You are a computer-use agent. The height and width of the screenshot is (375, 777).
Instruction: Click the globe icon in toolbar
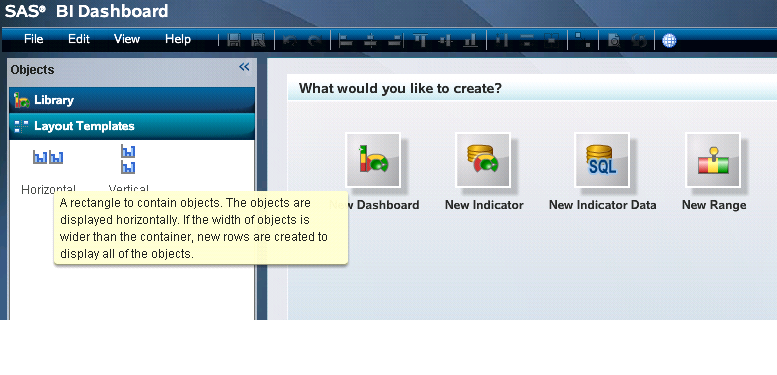pos(669,41)
